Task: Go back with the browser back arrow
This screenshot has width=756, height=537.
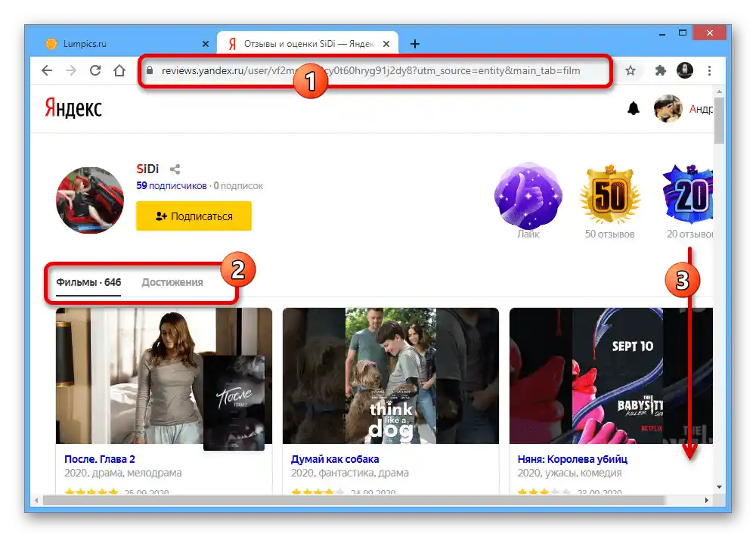Action: point(47,70)
